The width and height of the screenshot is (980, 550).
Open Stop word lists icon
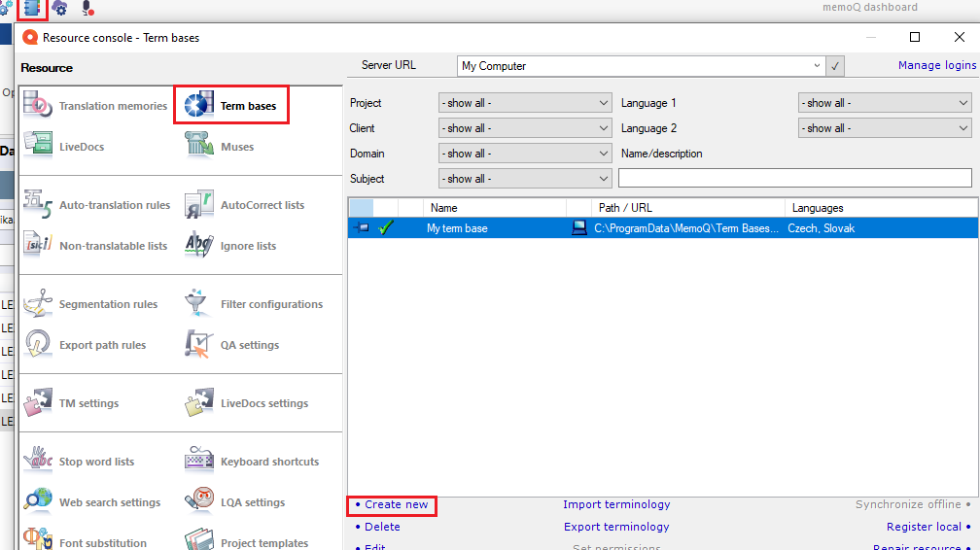click(38, 461)
